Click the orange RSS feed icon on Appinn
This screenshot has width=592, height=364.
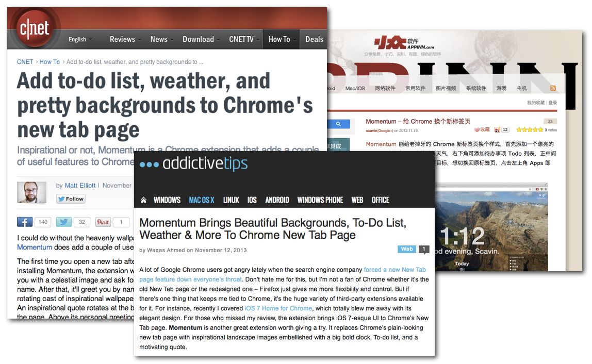point(553,88)
